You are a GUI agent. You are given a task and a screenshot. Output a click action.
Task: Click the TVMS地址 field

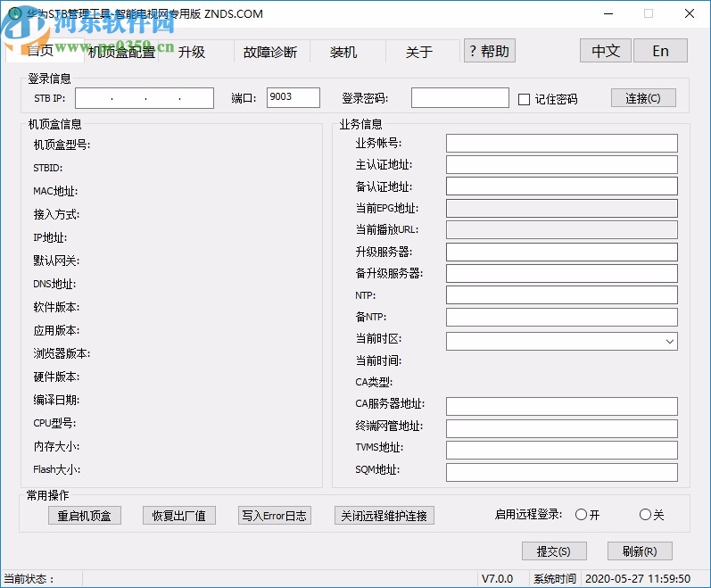click(x=561, y=450)
